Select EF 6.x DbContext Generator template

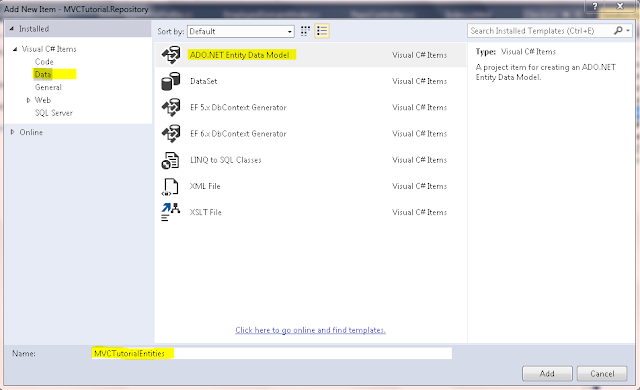pyautogui.click(x=238, y=133)
